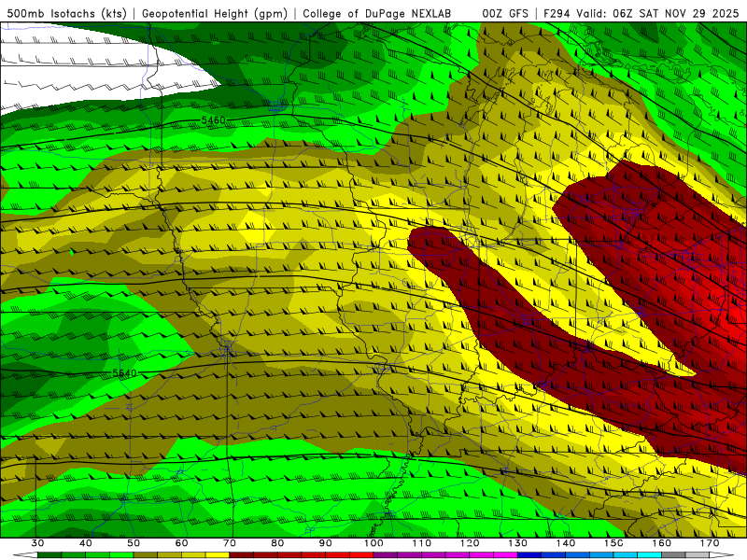Select the cyan swatch ending at 160
Screen dimensions: 747x560
tap(649, 555)
